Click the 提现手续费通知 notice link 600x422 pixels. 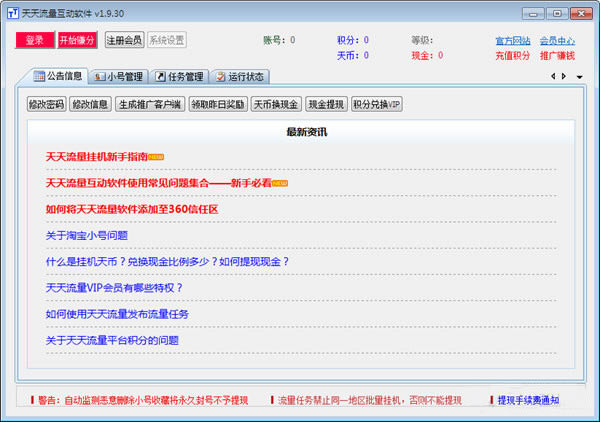528,400
